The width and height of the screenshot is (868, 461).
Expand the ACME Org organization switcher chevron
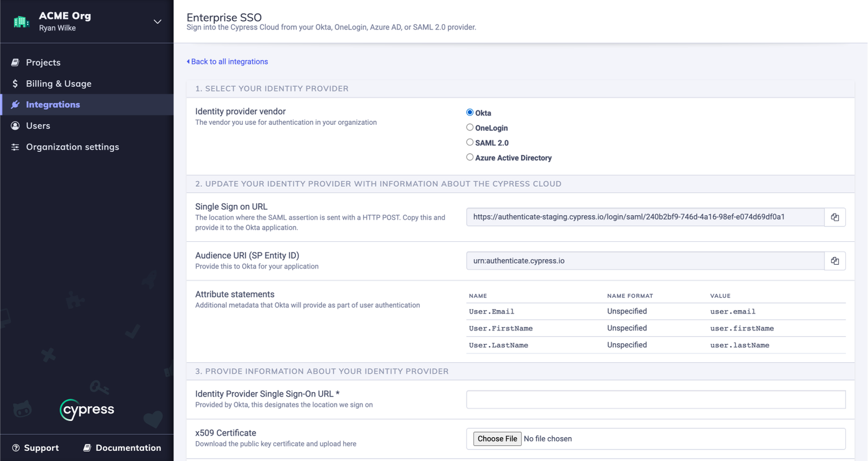pyautogui.click(x=157, y=22)
